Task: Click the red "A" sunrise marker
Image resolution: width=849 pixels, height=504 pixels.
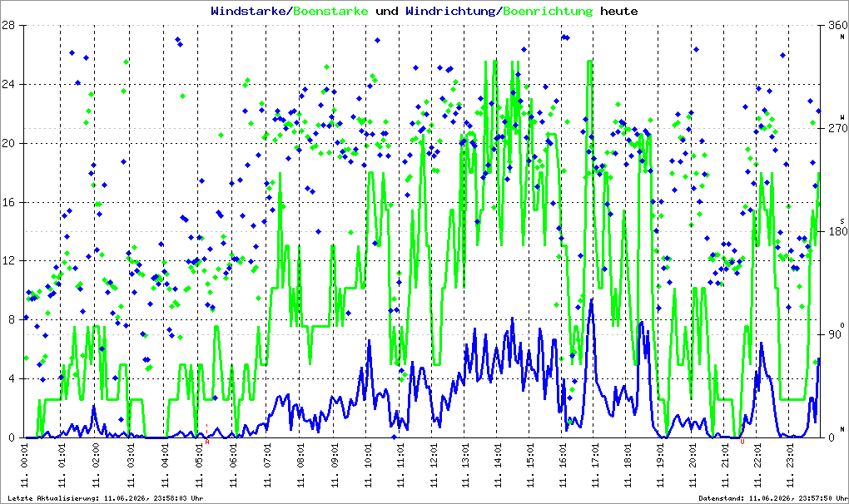Action: click(206, 442)
